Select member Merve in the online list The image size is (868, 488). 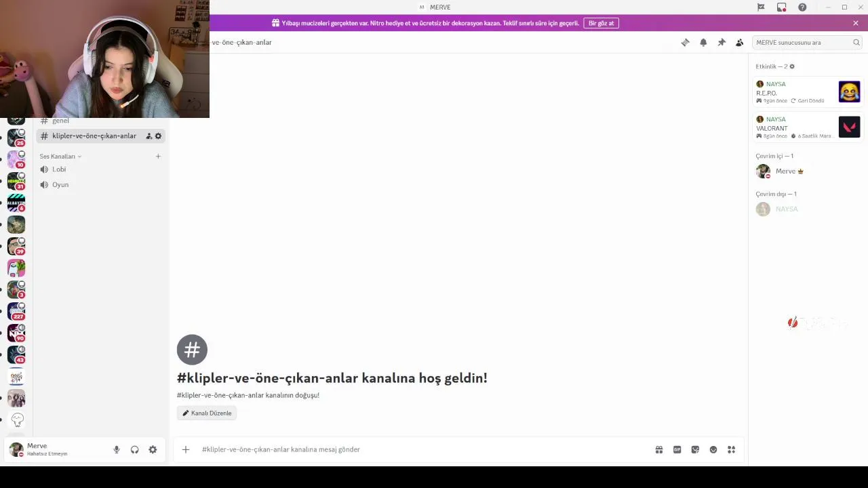click(x=808, y=171)
